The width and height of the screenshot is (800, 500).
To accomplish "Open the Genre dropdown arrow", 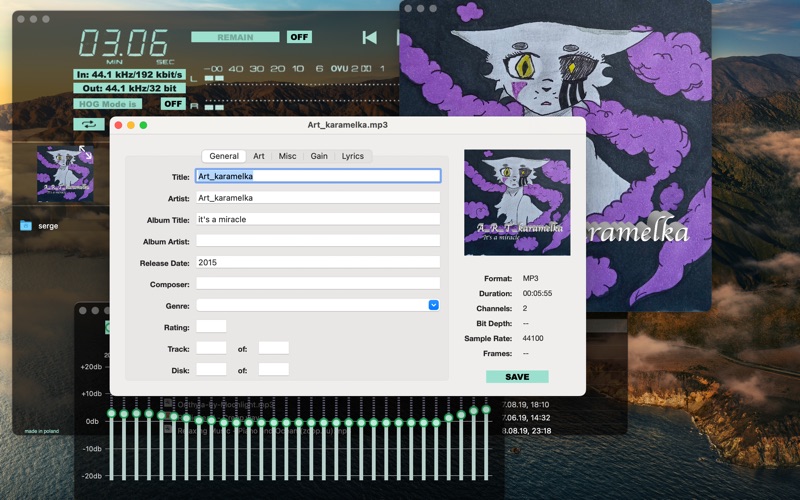I will (433, 305).
